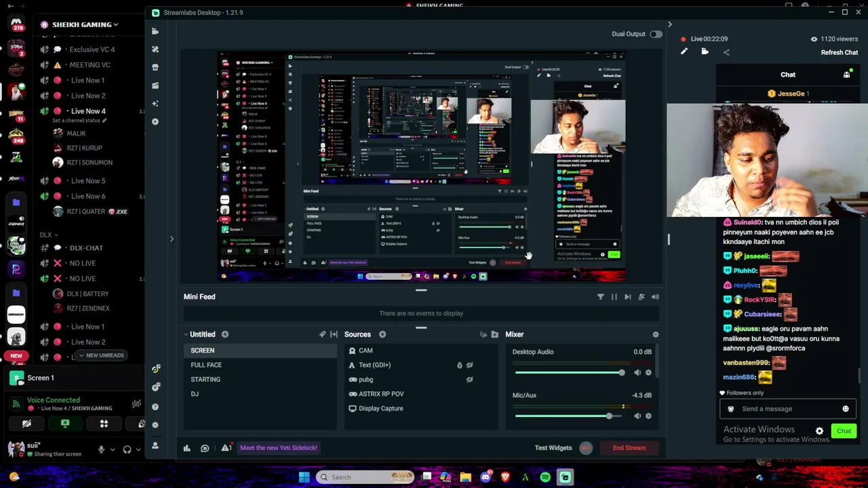Edit stream info with the pencil icon
The image size is (868, 488).
pyautogui.click(x=684, y=52)
